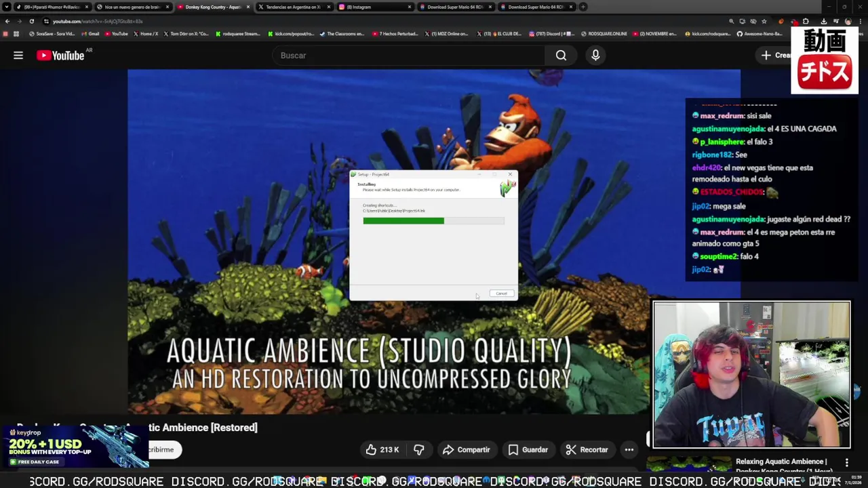
Task: Click chat username max_redrum 'sisi sale'
Action: [x=722, y=116]
